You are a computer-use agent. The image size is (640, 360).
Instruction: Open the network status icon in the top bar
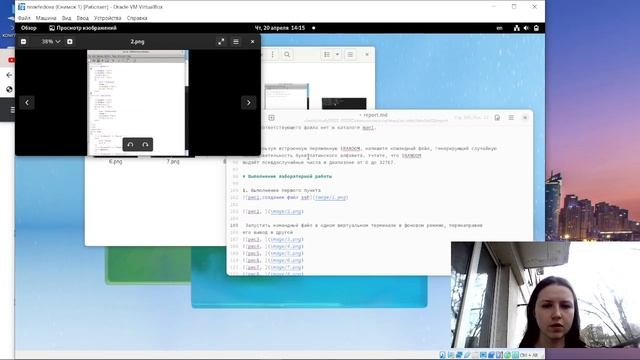(x=517, y=28)
